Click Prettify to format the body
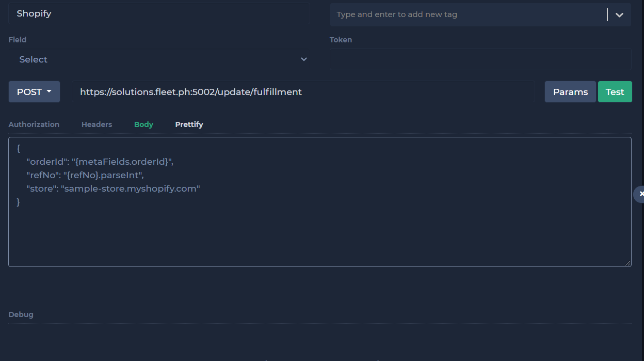The image size is (644, 361). [189, 124]
